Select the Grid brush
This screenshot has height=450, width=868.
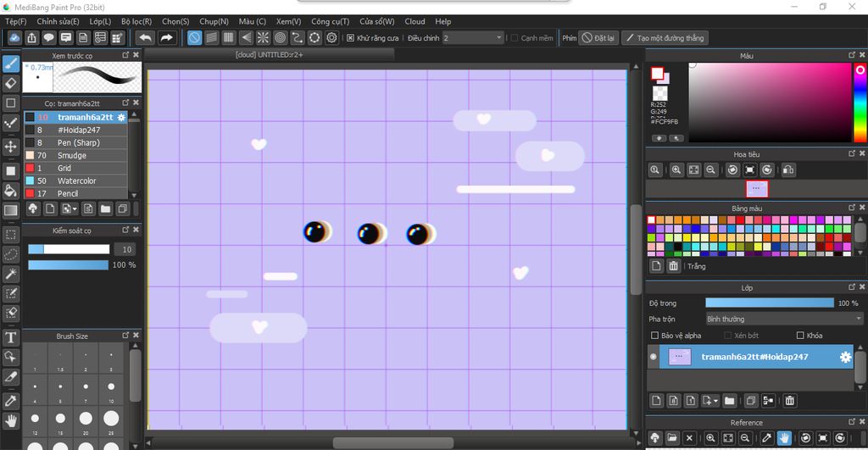pyautogui.click(x=75, y=169)
